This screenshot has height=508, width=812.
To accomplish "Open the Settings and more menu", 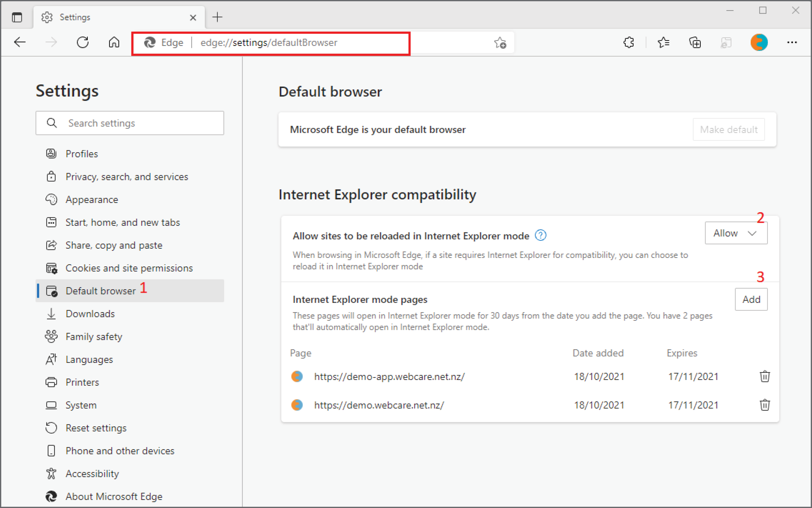I will tap(792, 42).
